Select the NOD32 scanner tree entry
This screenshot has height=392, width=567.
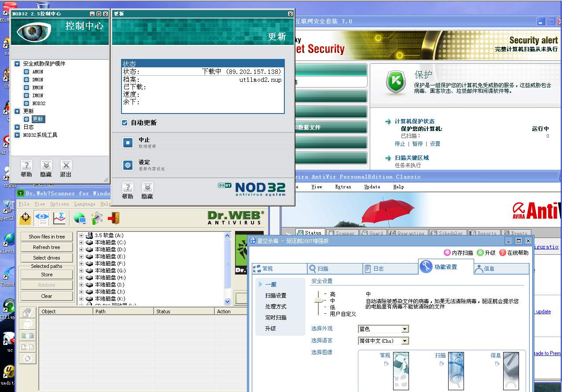pos(39,103)
